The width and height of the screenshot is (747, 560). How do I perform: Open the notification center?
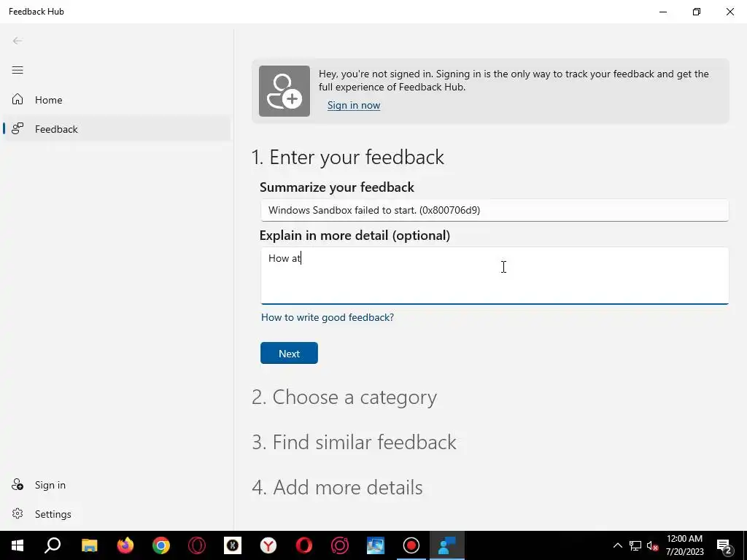[x=724, y=545]
